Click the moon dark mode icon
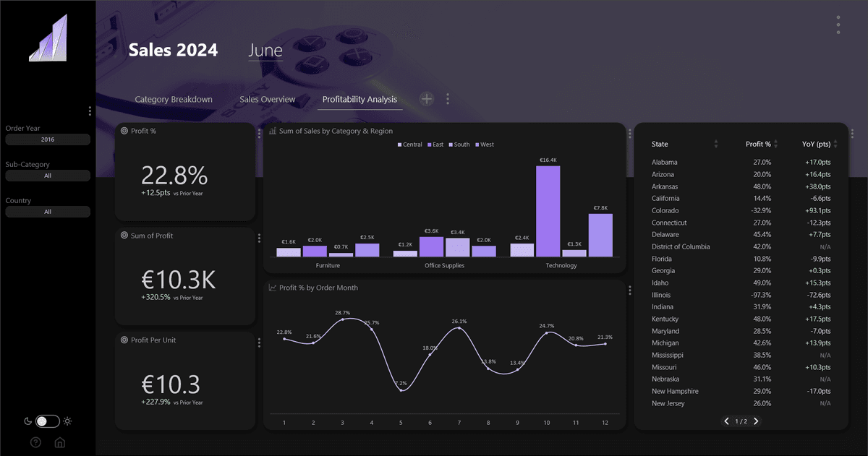Screen dimensions: 868x456 [27, 421]
